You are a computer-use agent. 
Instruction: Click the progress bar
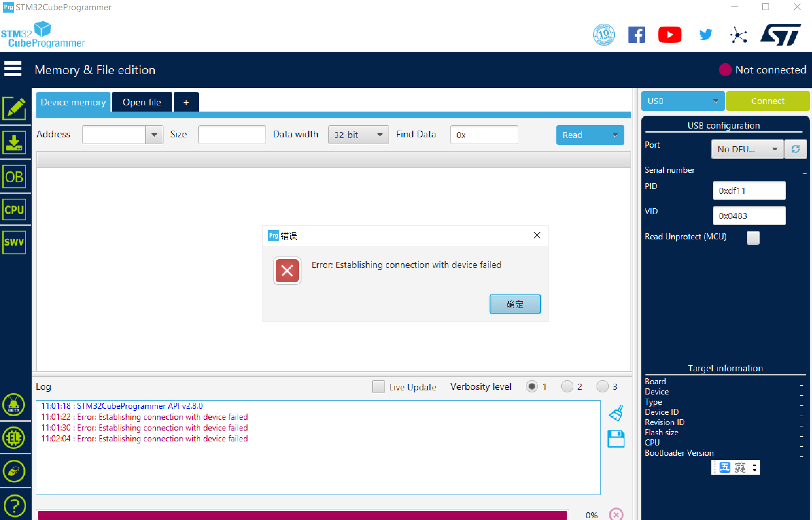coord(303,515)
